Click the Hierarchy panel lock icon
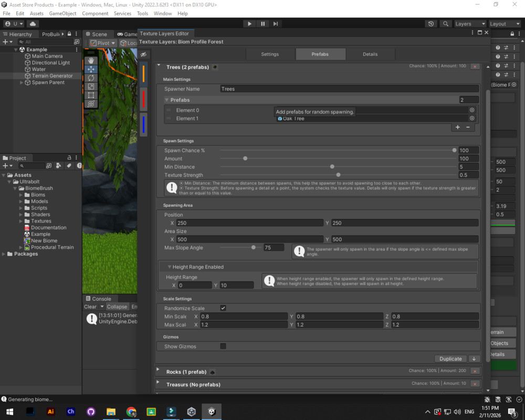 coord(69,34)
